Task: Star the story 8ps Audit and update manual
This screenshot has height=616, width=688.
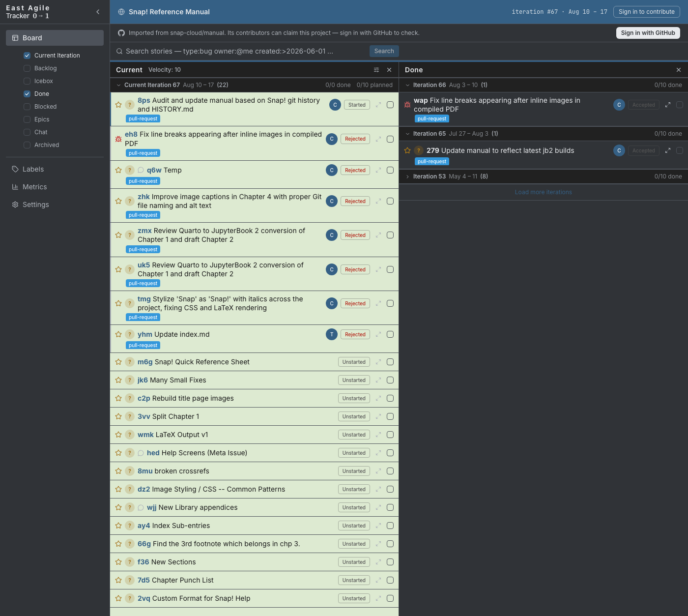Action: pyautogui.click(x=118, y=105)
